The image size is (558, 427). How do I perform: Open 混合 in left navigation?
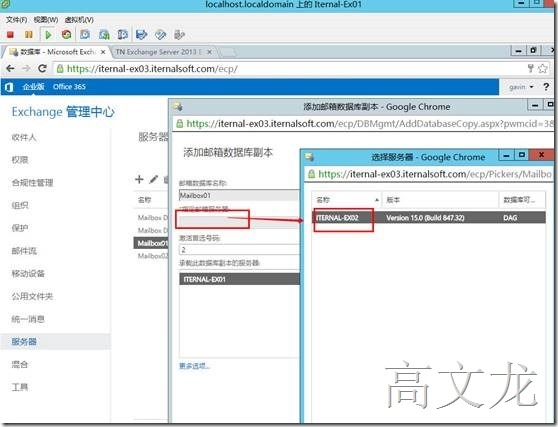tap(20, 364)
